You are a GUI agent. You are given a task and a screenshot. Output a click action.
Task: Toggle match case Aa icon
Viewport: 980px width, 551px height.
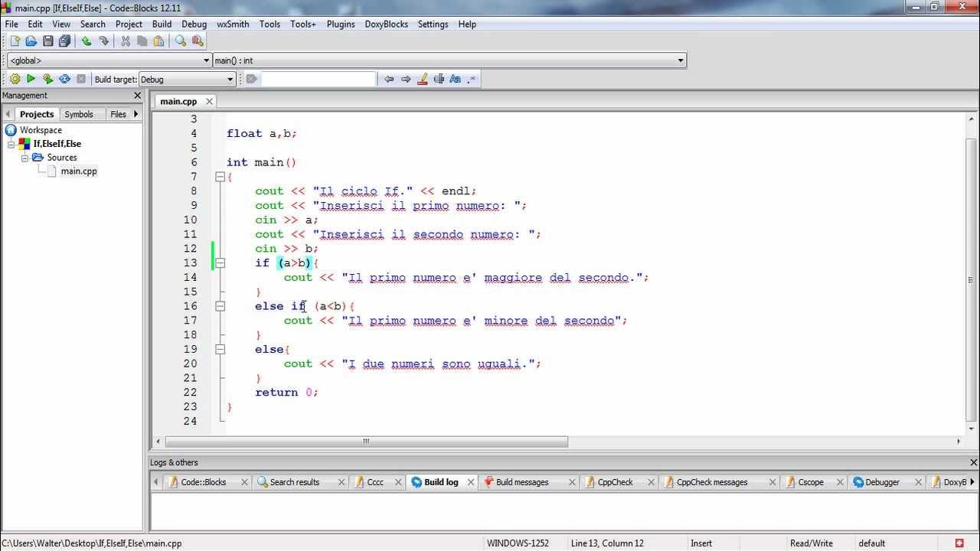pos(456,79)
